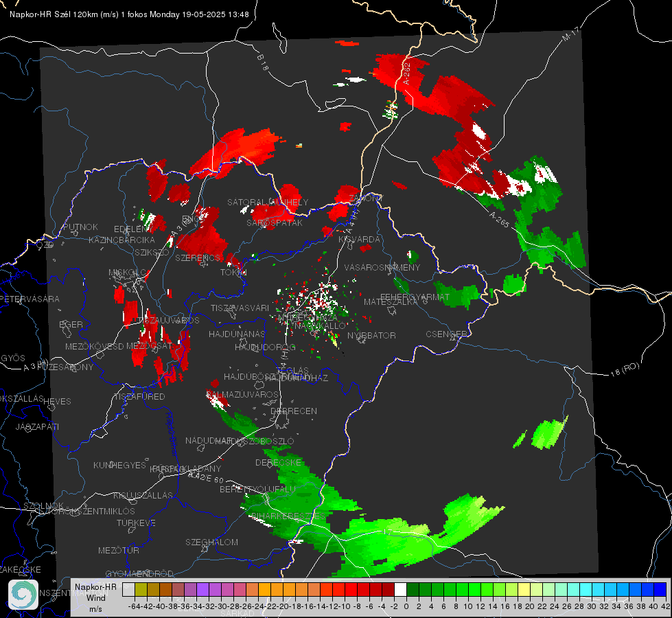This screenshot has height=618, width=672.
Task: Select the darkest green swatch right of 0
Action: pyautogui.click(x=413, y=589)
